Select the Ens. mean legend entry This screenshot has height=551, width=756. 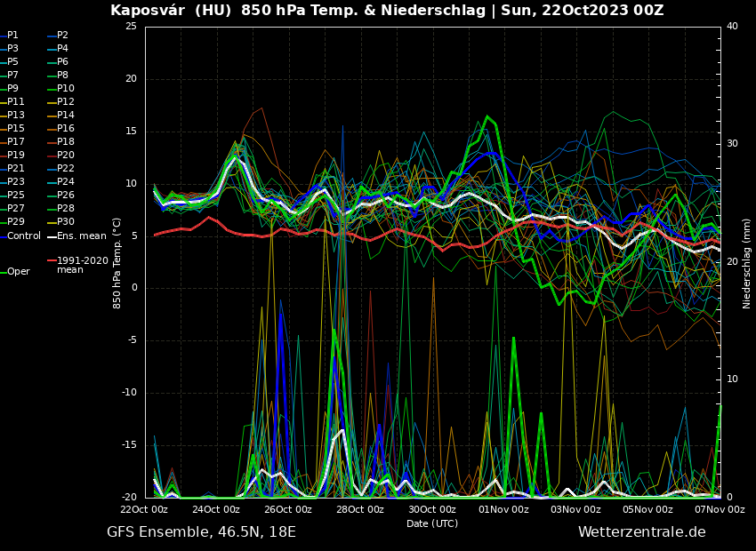click(x=81, y=236)
